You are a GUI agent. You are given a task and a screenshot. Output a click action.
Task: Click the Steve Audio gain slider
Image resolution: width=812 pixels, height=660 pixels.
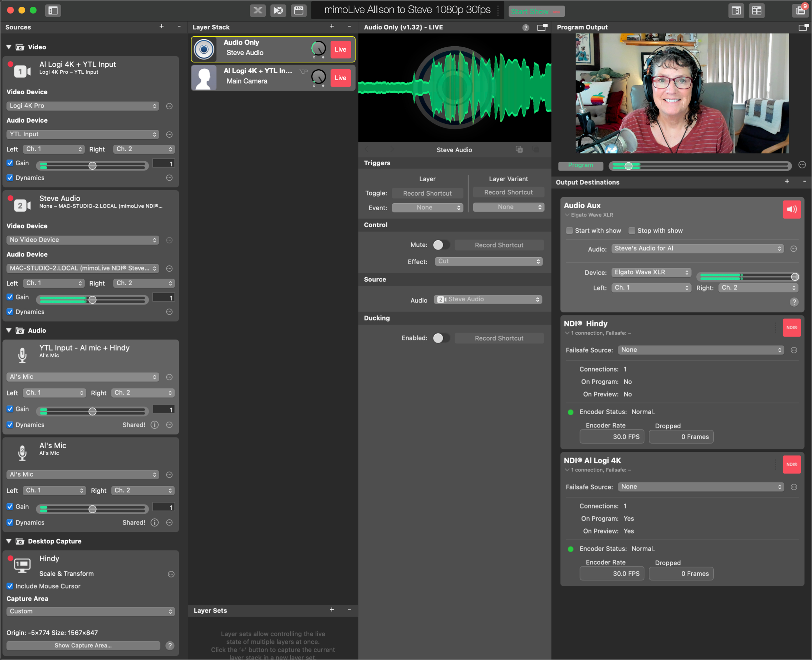pos(92,300)
